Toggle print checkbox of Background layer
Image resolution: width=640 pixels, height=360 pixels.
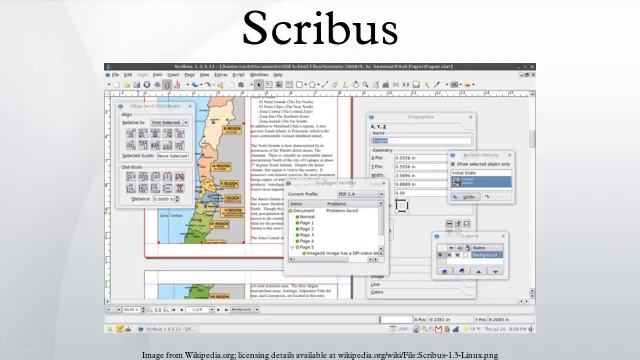pos(458,255)
